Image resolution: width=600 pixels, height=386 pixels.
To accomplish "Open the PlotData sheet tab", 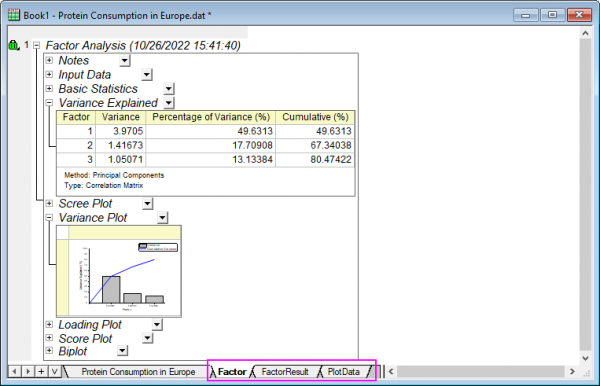I will [344, 372].
